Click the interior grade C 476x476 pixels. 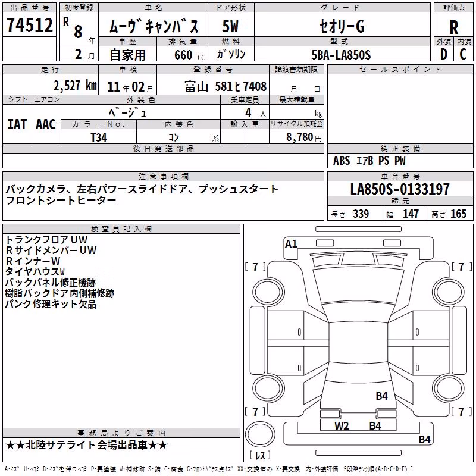(463, 54)
